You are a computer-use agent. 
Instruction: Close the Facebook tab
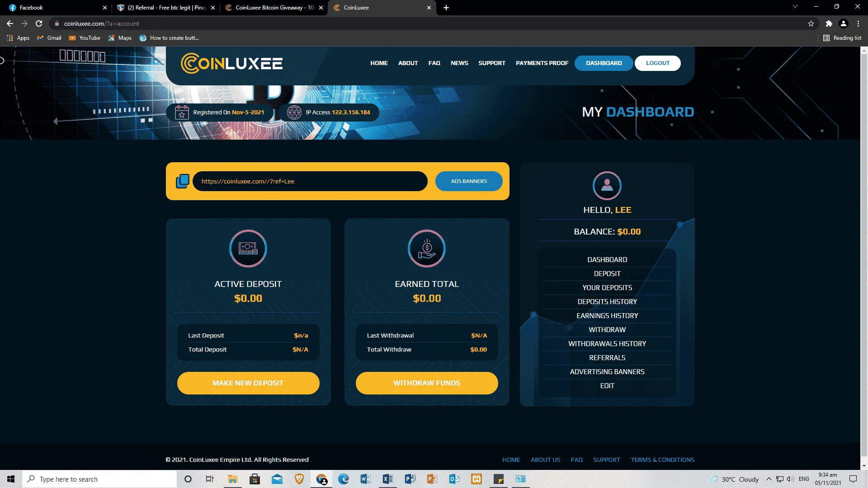pos(105,8)
